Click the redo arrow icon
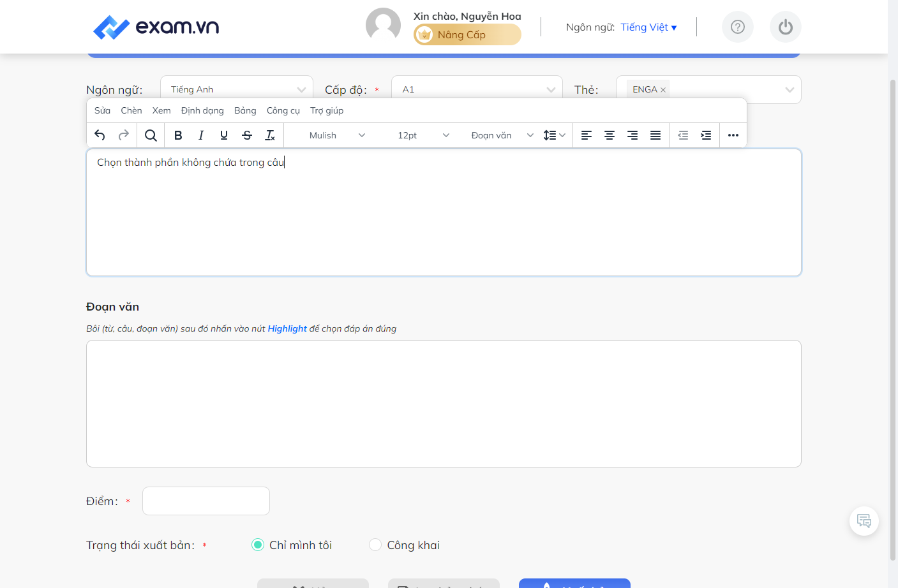The image size is (898, 588). click(124, 135)
